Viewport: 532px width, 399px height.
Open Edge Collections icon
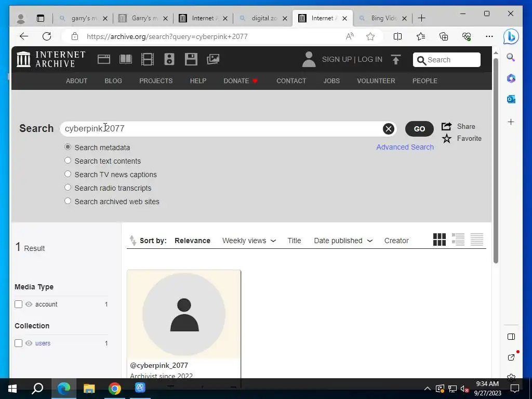pyautogui.click(x=444, y=36)
